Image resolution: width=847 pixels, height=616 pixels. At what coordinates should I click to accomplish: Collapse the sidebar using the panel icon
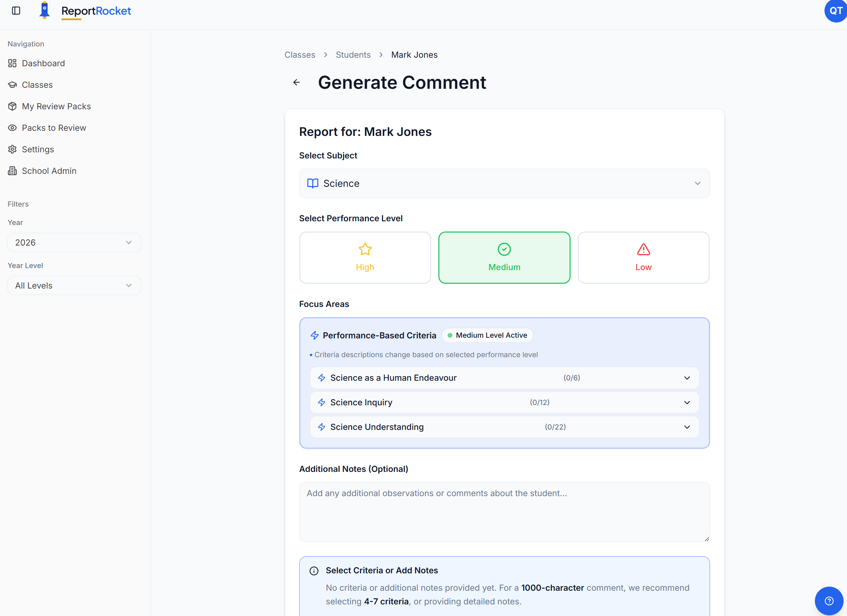coord(16,11)
